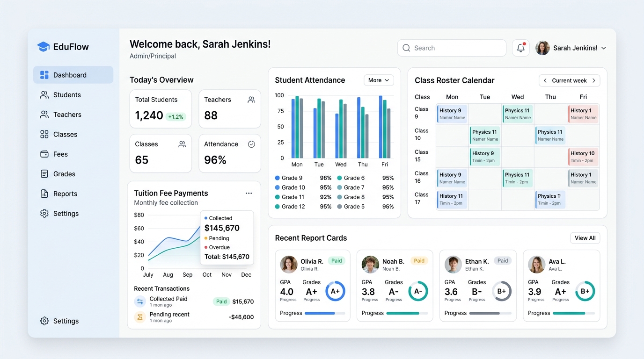The width and height of the screenshot is (644, 359).
Task: Expand the More dropdown in Student Attendance
Action: (379, 80)
